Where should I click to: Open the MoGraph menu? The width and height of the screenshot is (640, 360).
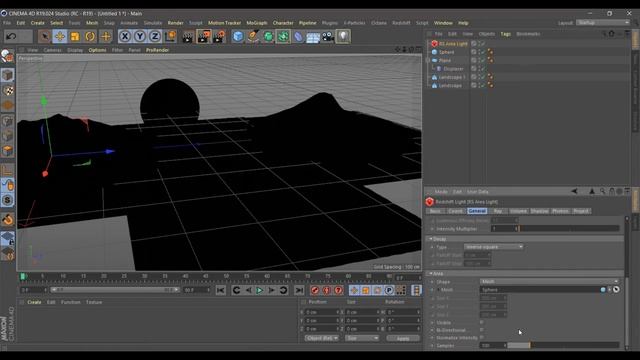pyautogui.click(x=257, y=23)
